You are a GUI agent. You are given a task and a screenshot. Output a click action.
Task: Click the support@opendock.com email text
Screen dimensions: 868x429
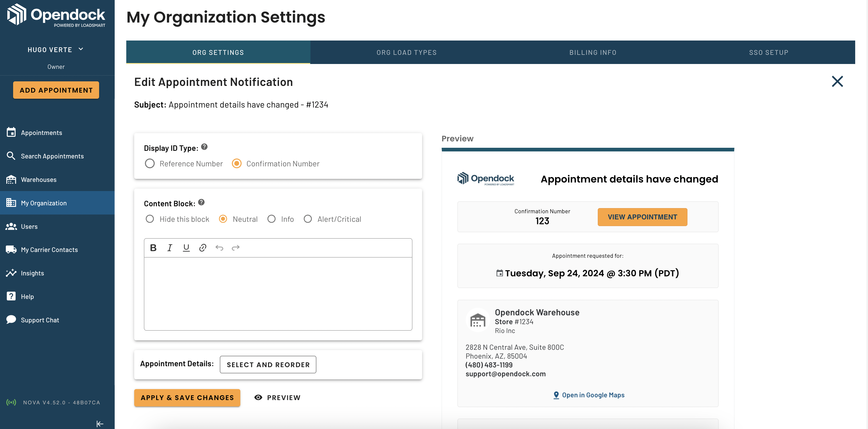pyautogui.click(x=505, y=374)
